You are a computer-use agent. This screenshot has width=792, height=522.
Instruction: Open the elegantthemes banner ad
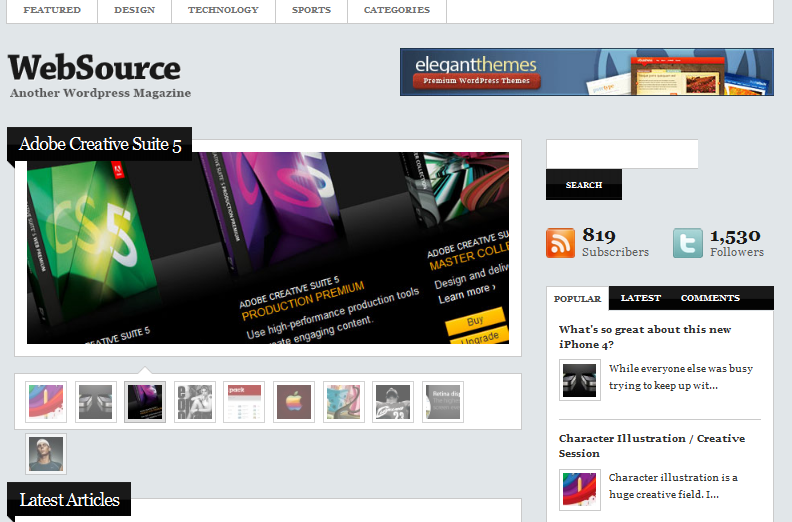coord(586,72)
